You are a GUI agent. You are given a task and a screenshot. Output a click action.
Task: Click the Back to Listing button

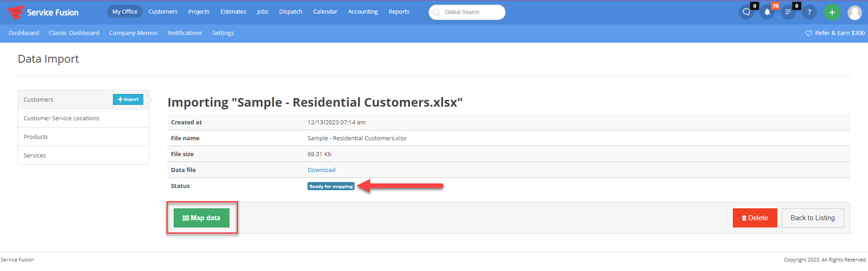[813, 218]
